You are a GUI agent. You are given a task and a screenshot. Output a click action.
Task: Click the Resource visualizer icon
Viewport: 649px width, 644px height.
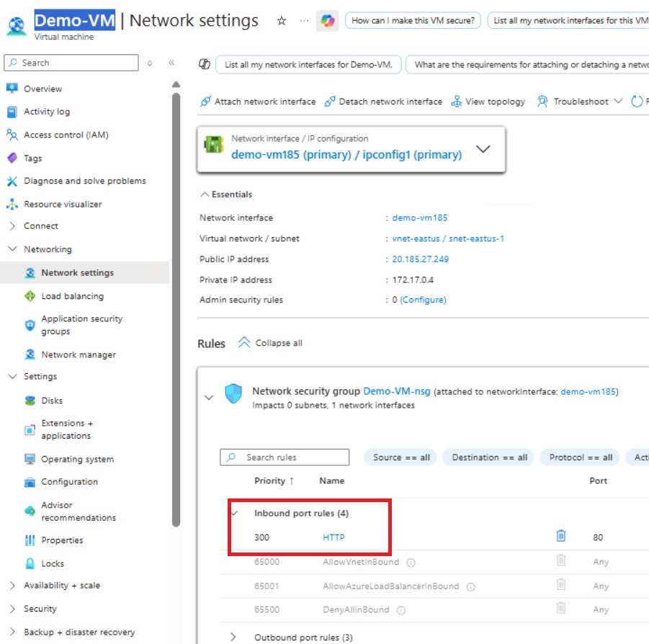12,204
